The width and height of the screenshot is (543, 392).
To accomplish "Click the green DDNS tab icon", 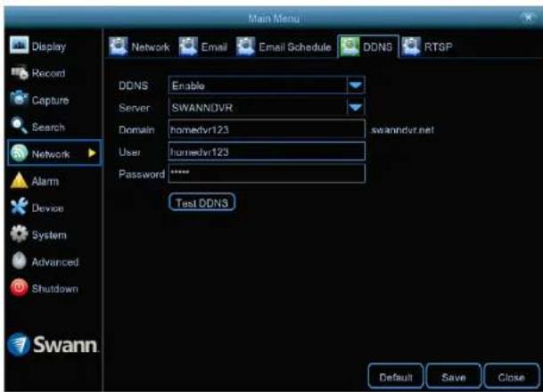I will point(350,46).
